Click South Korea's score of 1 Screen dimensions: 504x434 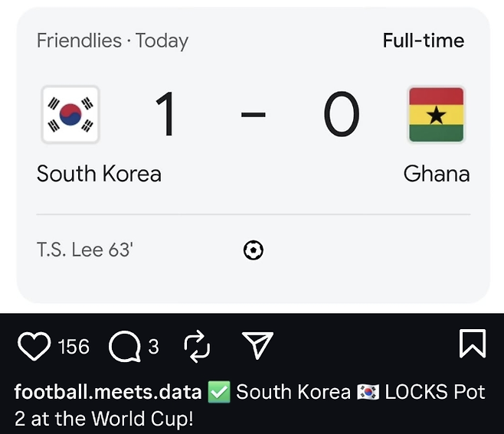tap(165, 115)
